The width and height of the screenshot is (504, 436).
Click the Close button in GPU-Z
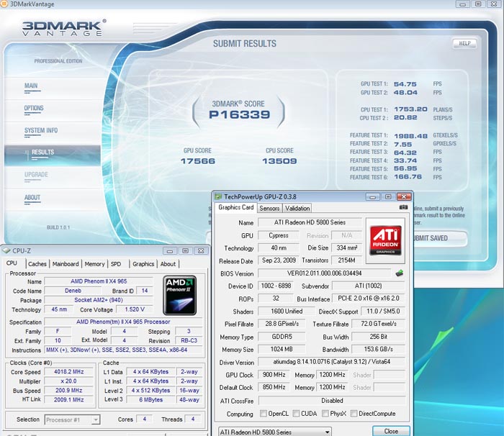(x=391, y=431)
